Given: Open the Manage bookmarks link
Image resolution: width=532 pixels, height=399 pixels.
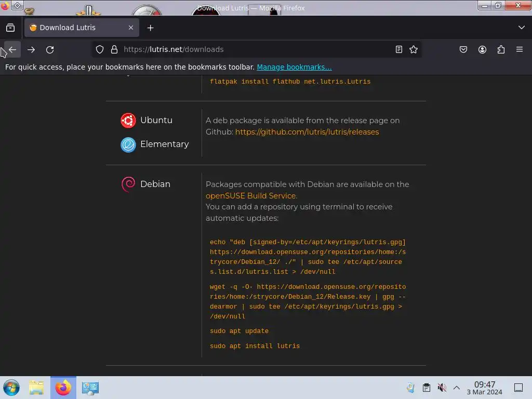Looking at the screenshot, I should click(x=294, y=67).
